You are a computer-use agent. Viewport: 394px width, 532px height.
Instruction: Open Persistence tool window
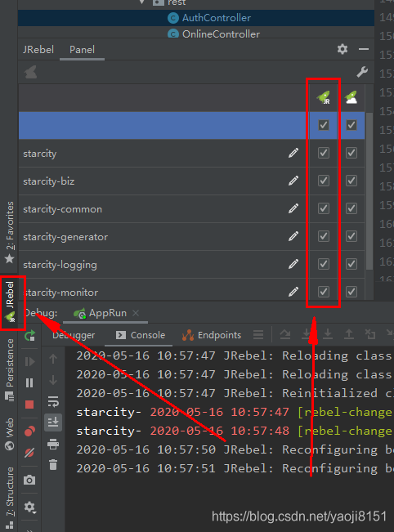pyautogui.click(x=10, y=370)
